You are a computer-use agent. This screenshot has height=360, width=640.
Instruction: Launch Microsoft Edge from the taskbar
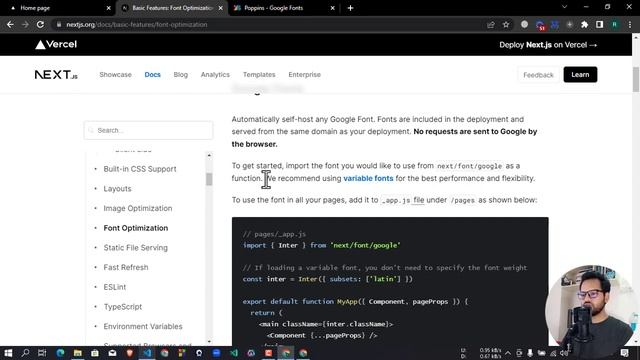pos(60,353)
